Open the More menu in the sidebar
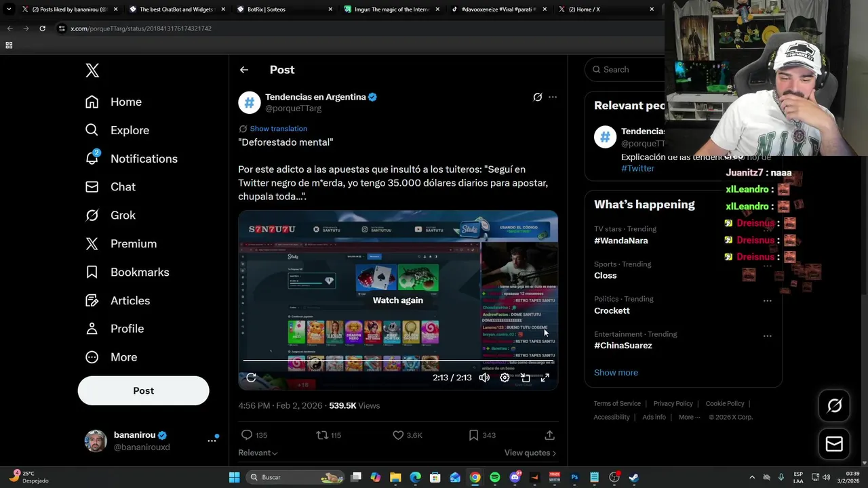This screenshot has width=868, height=488. [x=111, y=357]
